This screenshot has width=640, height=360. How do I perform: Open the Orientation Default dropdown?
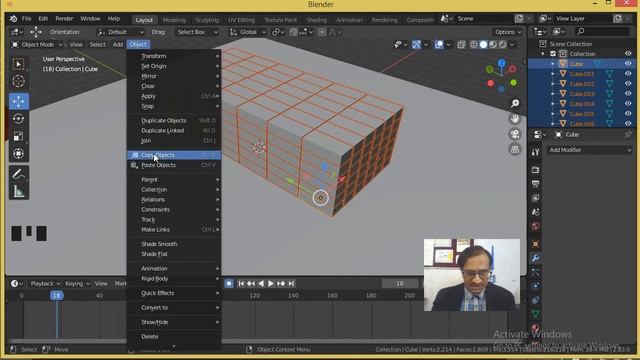(x=120, y=32)
